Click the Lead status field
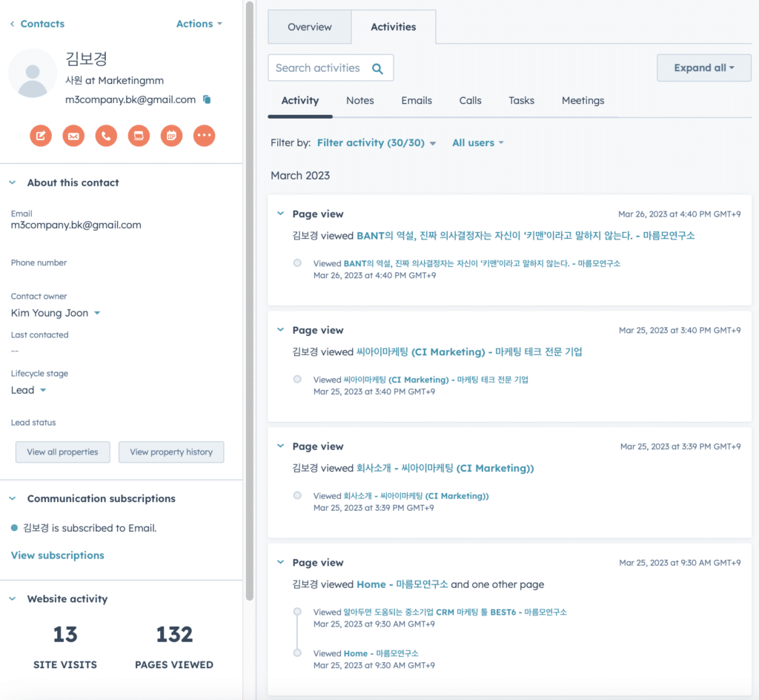The width and height of the screenshot is (759, 700). coord(33,423)
